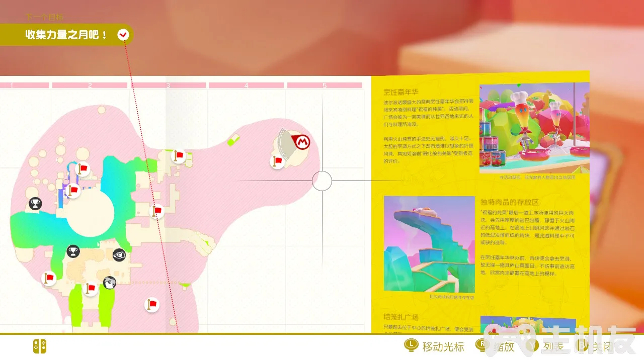This screenshot has width=644, height=362.
Task: Click the small lime-green islet near Mario marker
Action: pyautogui.click(x=234, y=140)
